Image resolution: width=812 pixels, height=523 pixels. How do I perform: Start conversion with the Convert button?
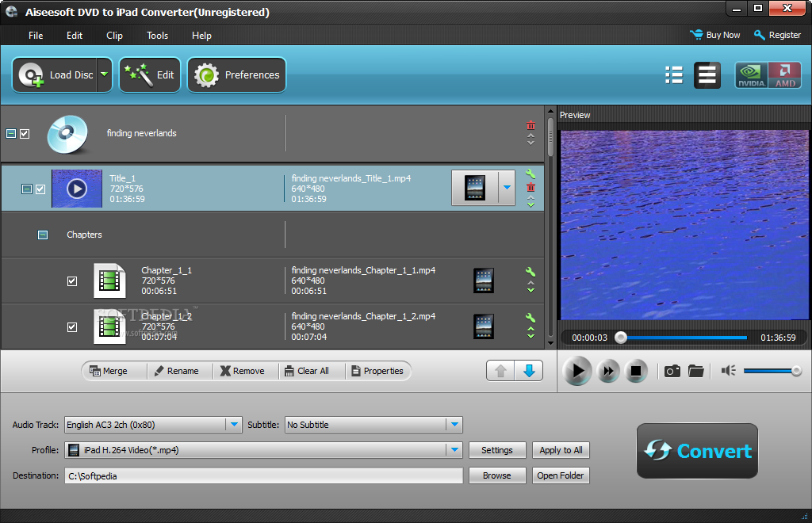click(698, 451)
